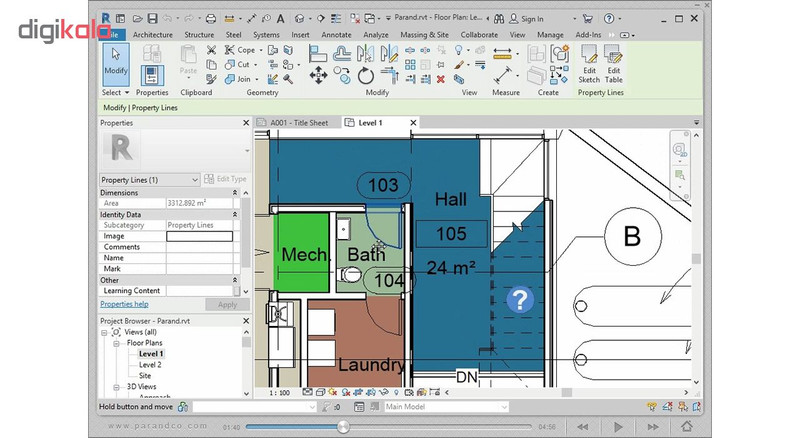Click the Open folder icon in quick access
Image resolution: width=800 pixels, height=438 pixels.
(x=137, y=19)
